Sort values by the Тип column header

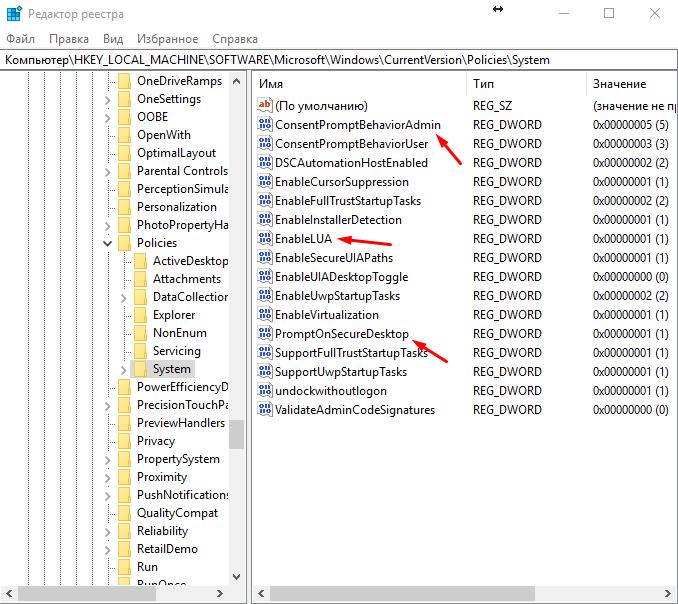click(527, 84)
